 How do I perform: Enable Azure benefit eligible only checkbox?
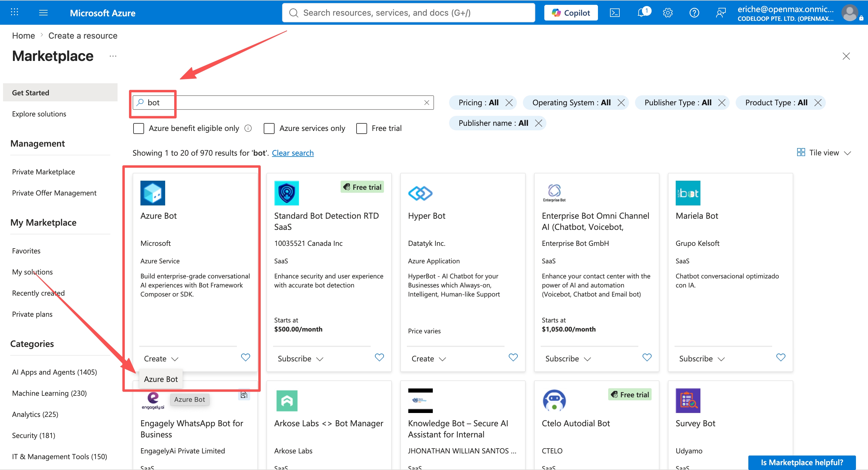click(139, 129)
